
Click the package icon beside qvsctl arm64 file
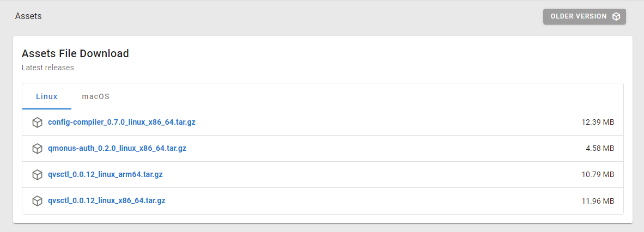coord(37,175)
